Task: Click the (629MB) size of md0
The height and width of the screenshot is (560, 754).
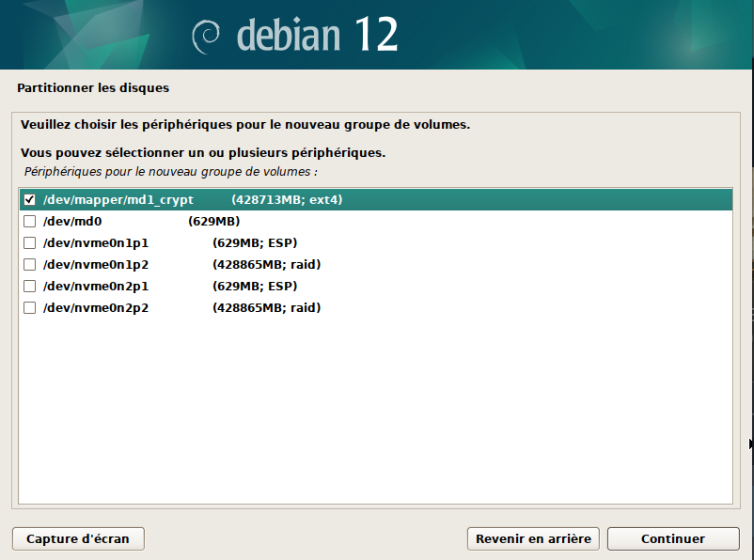Action: pos(214,221)
